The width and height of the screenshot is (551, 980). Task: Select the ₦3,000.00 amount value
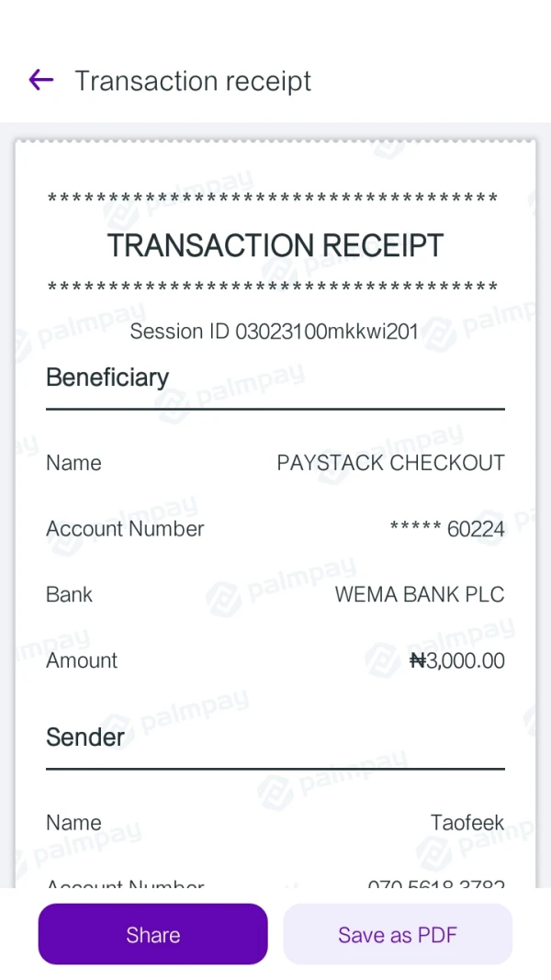coord(456,660)
